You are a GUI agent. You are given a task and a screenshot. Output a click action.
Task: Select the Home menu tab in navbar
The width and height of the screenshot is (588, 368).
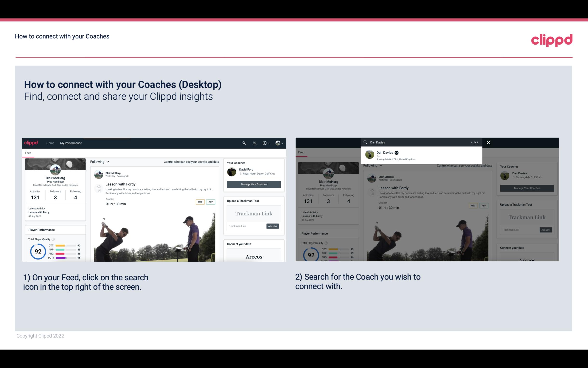50,143
